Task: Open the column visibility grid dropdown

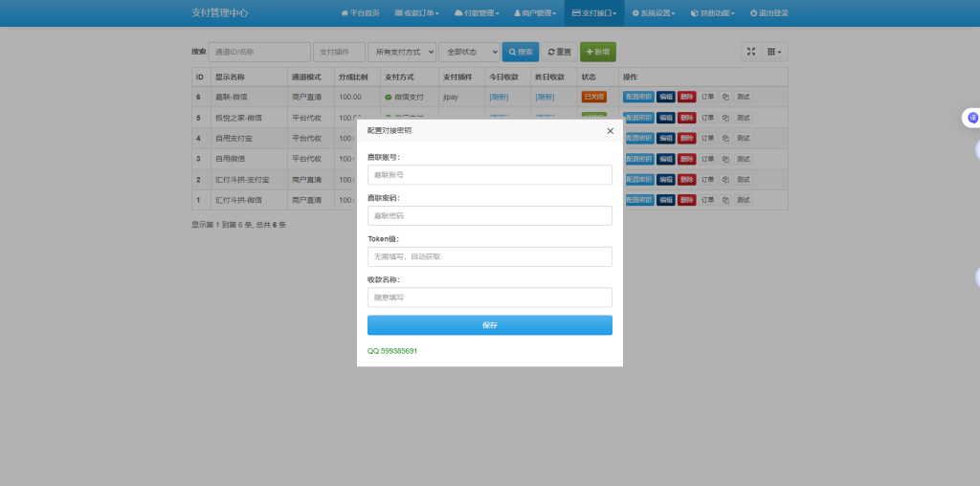Action: tap(774, 52)
